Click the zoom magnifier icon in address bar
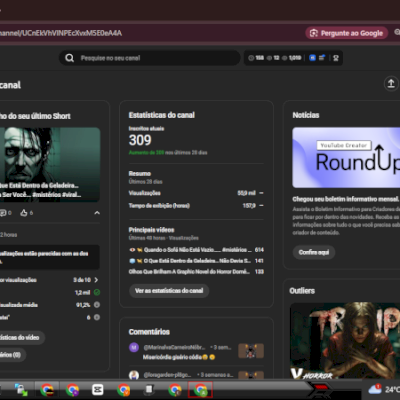 tap(397, 32)
